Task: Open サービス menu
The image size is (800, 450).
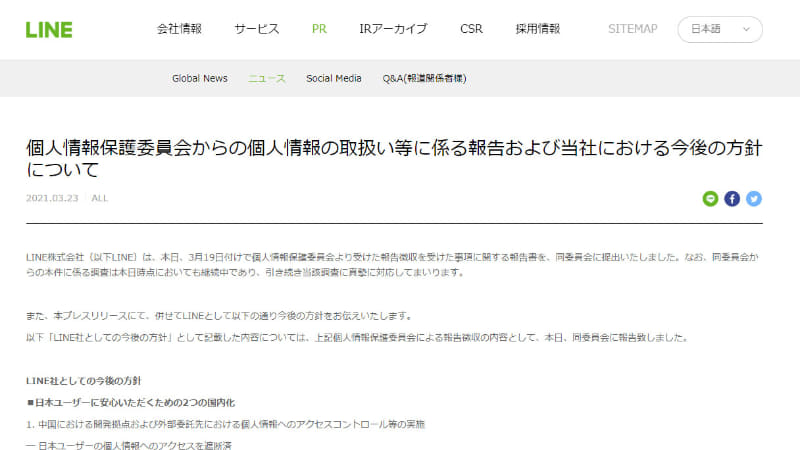Action: (x=257, y=29)
